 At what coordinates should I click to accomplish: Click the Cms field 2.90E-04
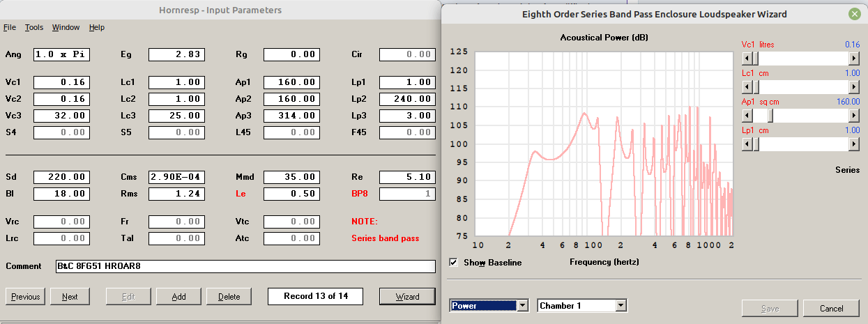(x=176, y=177)
